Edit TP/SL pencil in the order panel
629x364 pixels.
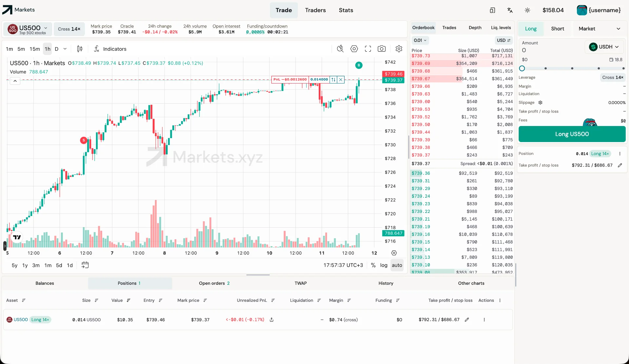[620, 165]
